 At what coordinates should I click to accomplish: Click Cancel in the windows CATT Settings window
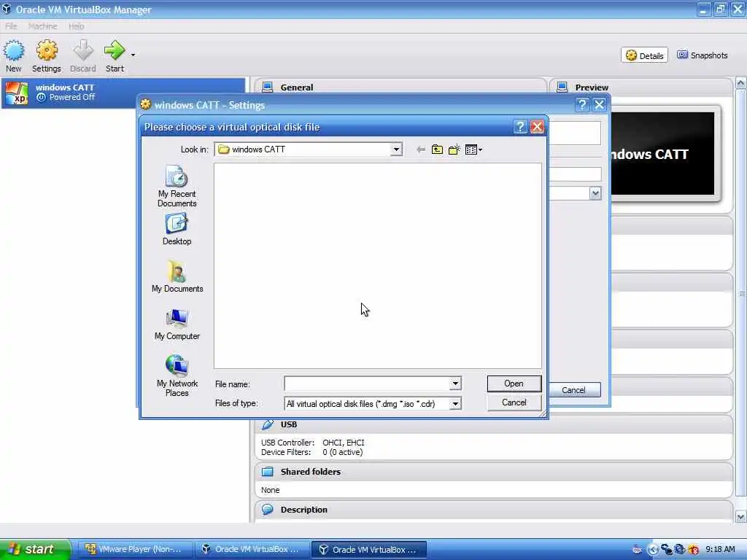point(574,390)
